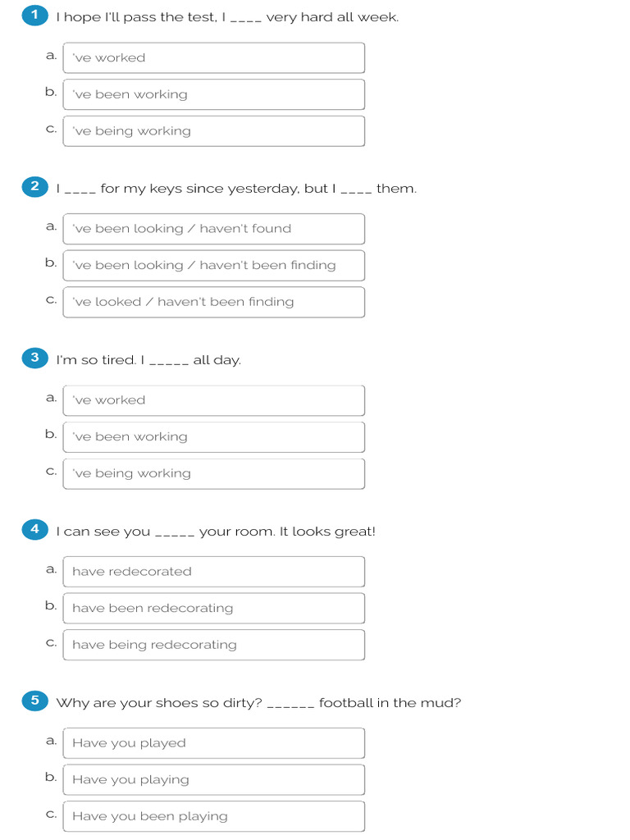Pick the "Have you been playing" answer

[213, 816]
